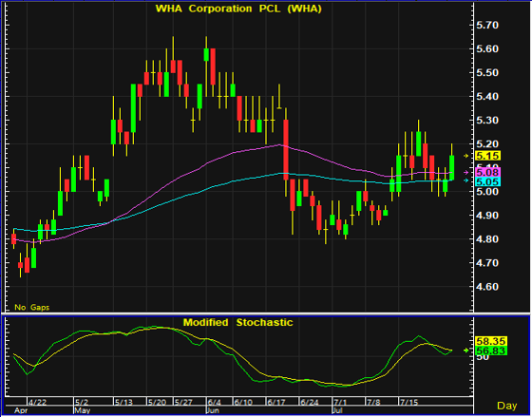Click the 4.80 price axis label

(488, 238)
